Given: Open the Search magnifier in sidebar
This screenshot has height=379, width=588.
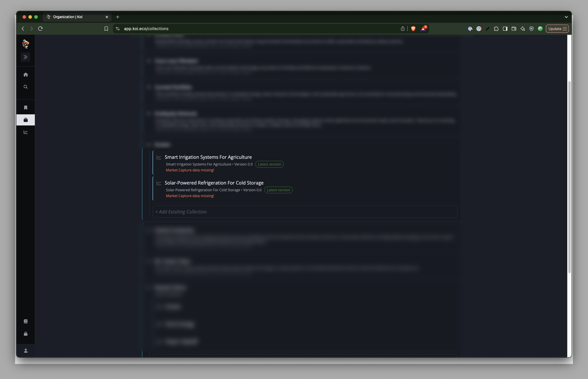Looking at the screenshot, I should tap(26, 87).
